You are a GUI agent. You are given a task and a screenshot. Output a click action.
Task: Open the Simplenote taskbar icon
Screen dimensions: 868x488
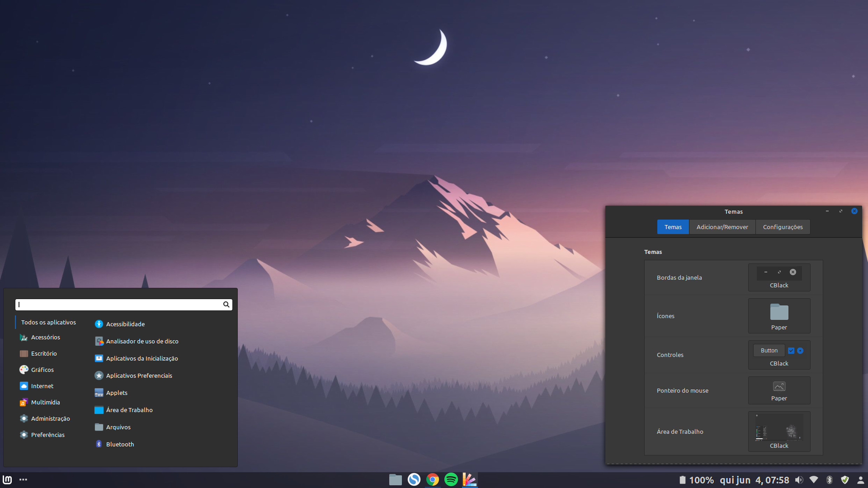[x=414, y=479]
